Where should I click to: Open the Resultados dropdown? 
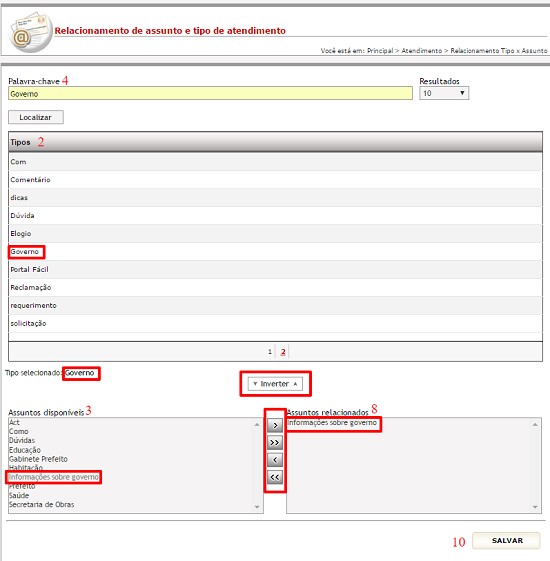click(444, 93)
